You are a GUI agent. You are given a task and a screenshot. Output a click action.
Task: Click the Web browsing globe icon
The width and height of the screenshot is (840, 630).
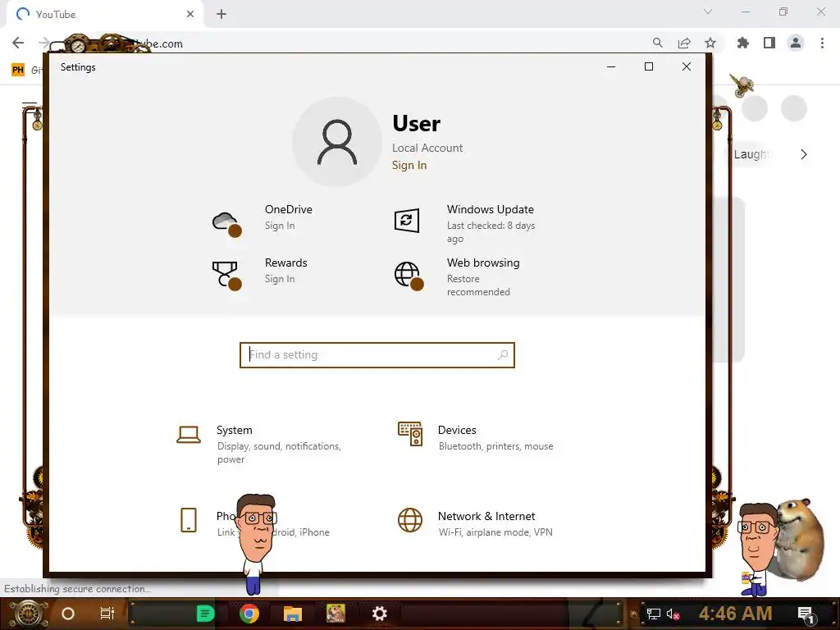coord(409,276)
